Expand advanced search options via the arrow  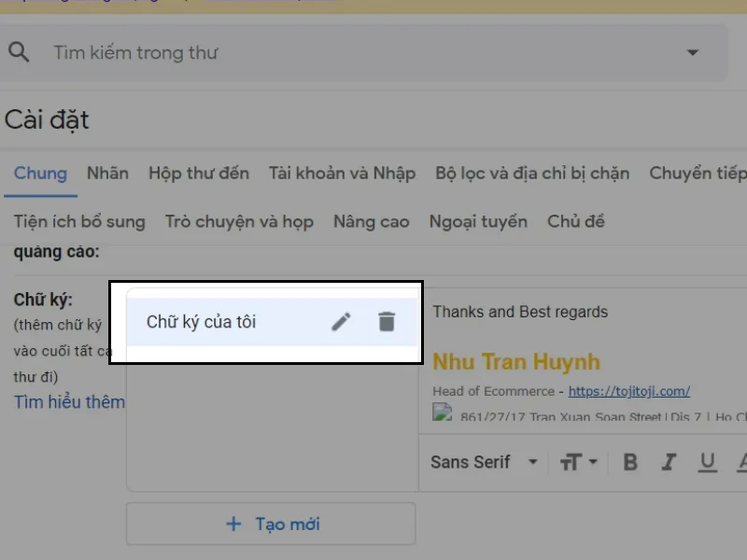click(691, 52)
